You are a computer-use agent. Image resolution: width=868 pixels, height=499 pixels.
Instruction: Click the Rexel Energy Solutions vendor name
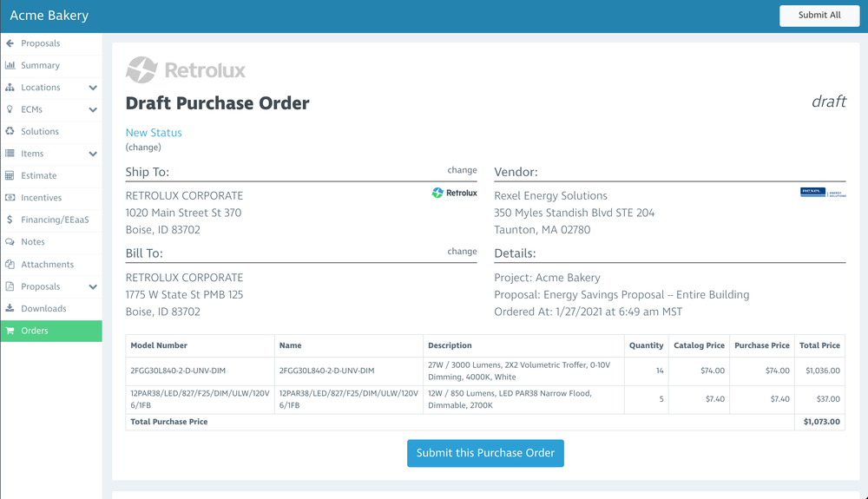[x=550, y=196]
